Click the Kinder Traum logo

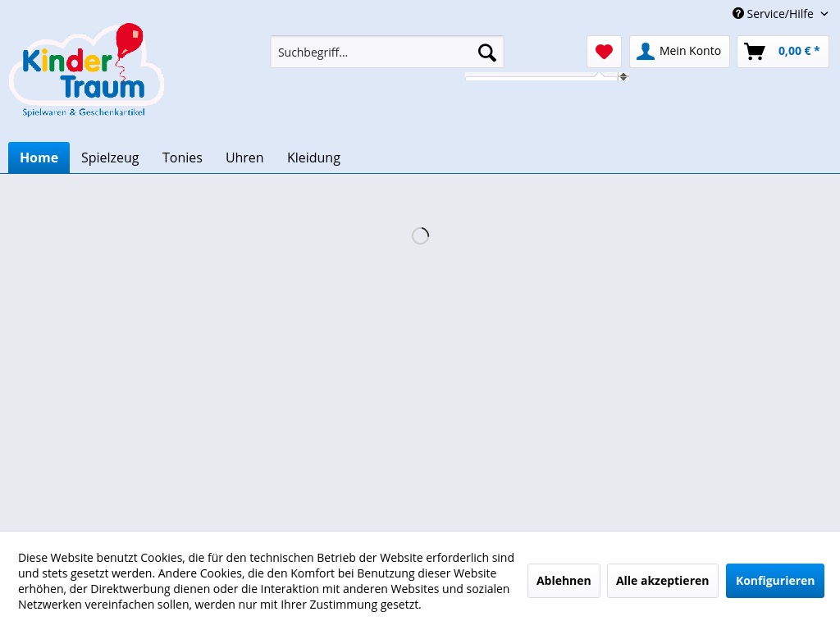coord(86,71)
